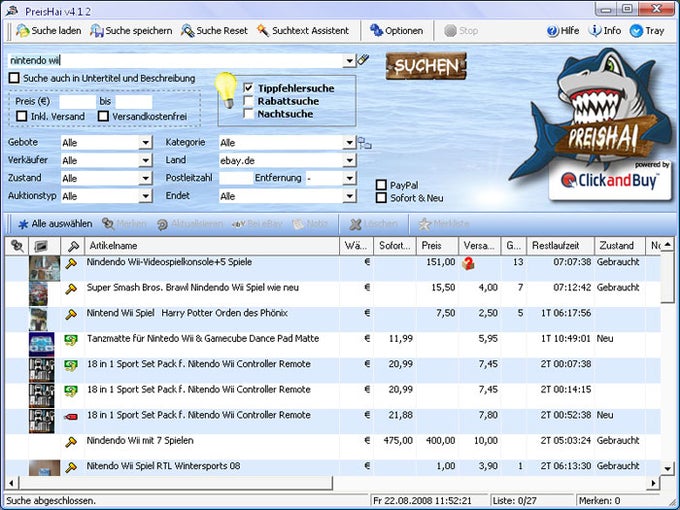Click thumbnail of Tanzmatte Dance Pad row
The width and height of the screenshot is (680, 510).
(x=42, y=345)
